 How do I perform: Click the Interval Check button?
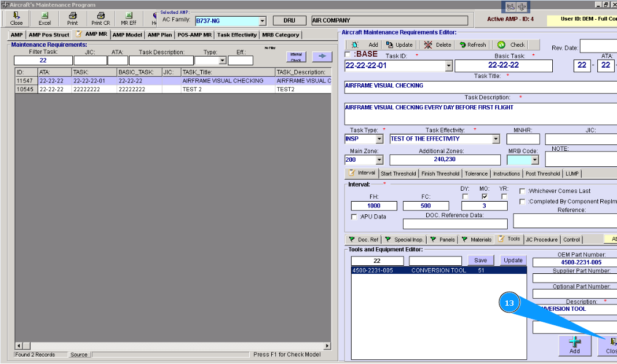296,57
